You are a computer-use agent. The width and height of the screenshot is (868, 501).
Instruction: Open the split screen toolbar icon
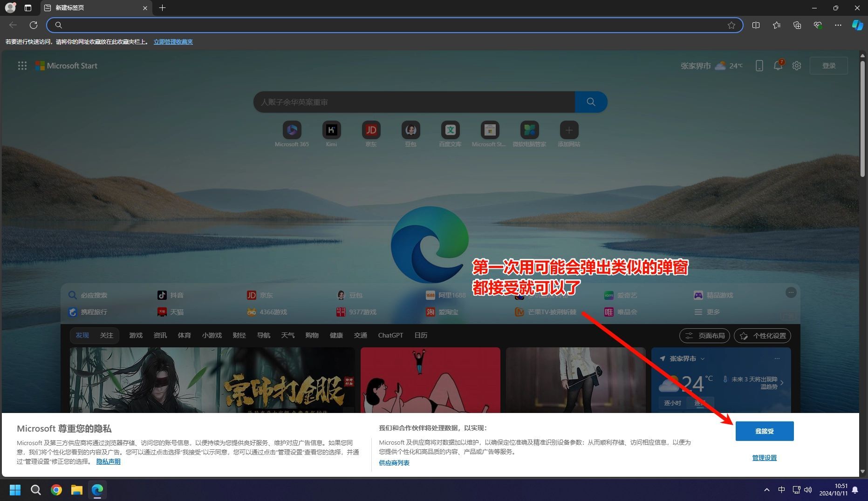[x=756, y=25]
